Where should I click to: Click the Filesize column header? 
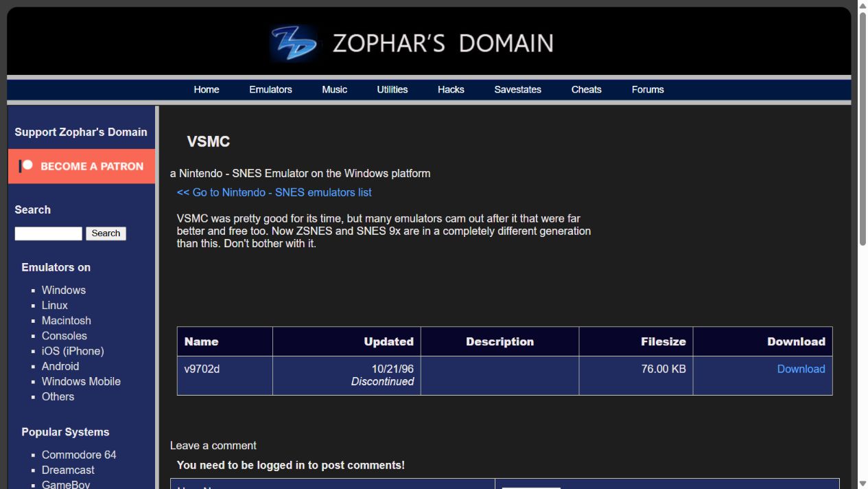click(636, 341)
